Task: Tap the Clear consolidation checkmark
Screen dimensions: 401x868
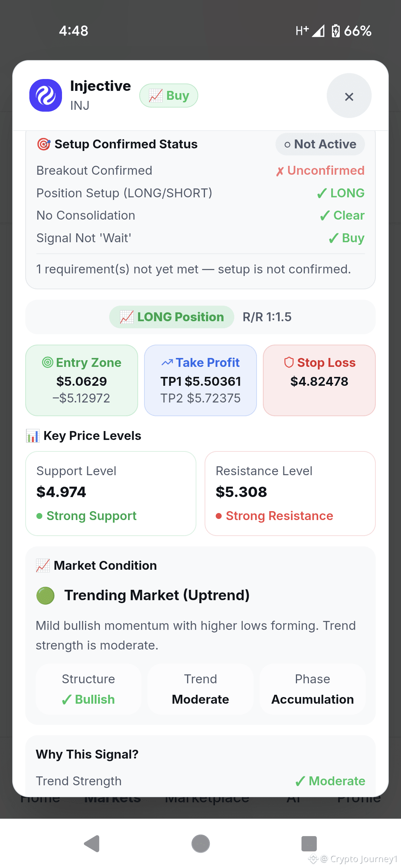Action: tap(342, 216)
